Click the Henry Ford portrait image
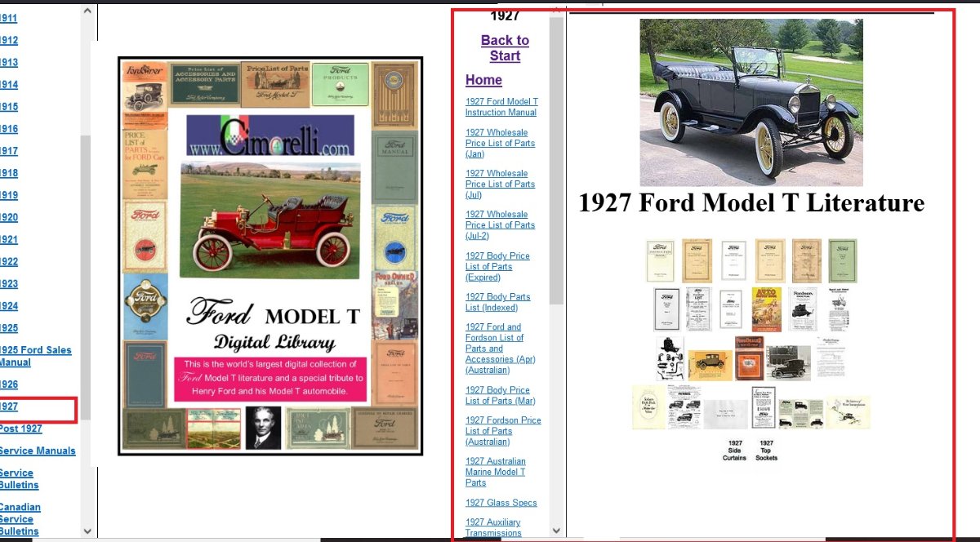This screenshot has width=980, height=542. click(263, 428)
